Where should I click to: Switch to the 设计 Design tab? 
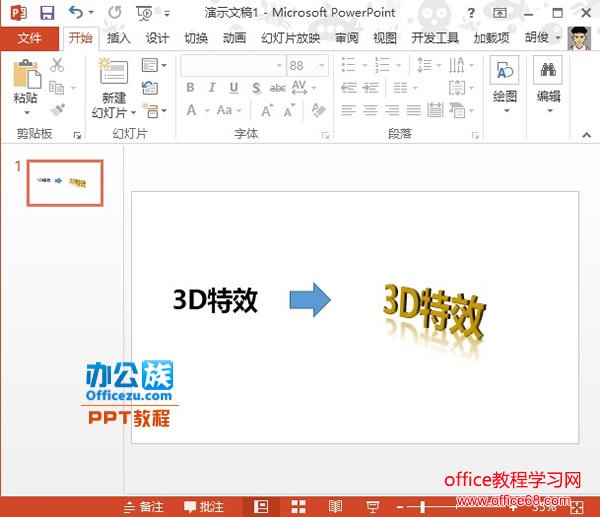157,38
